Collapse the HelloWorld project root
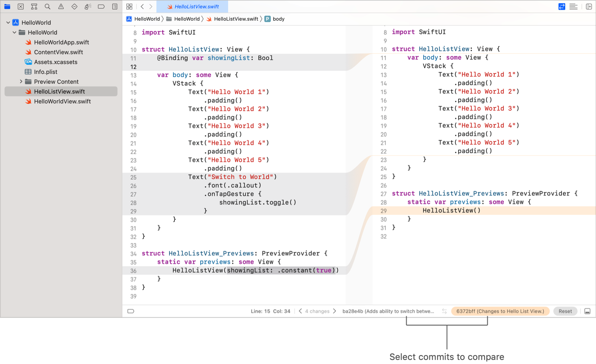The width and height of the screenshot is (596, 364). pyautogui.click(x=8, y=23)
